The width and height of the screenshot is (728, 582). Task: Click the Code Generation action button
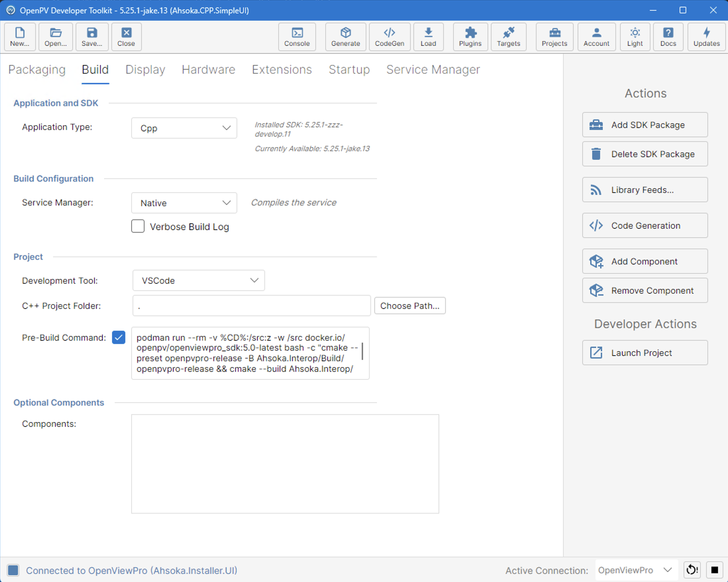(x=645, y=225)
